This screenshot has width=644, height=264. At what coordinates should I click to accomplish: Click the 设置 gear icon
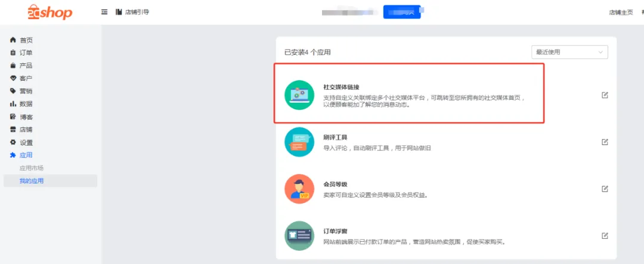pos(13,143)
